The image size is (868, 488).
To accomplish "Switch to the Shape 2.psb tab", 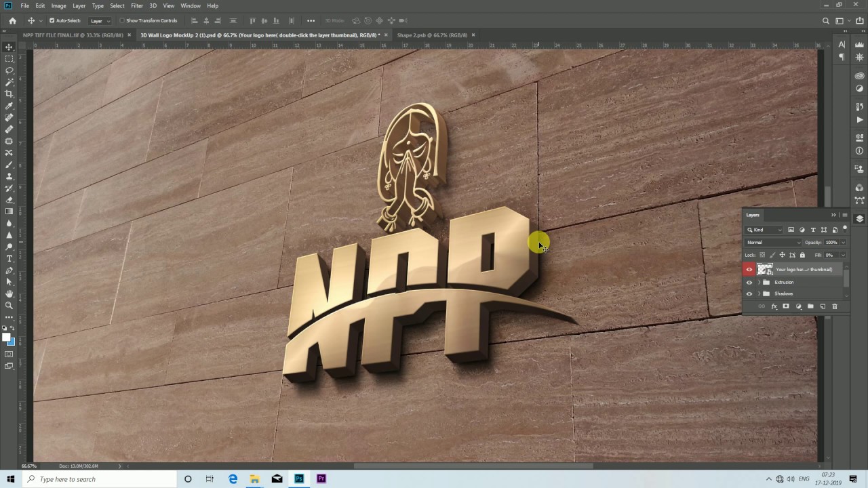I will pos(432,35).
